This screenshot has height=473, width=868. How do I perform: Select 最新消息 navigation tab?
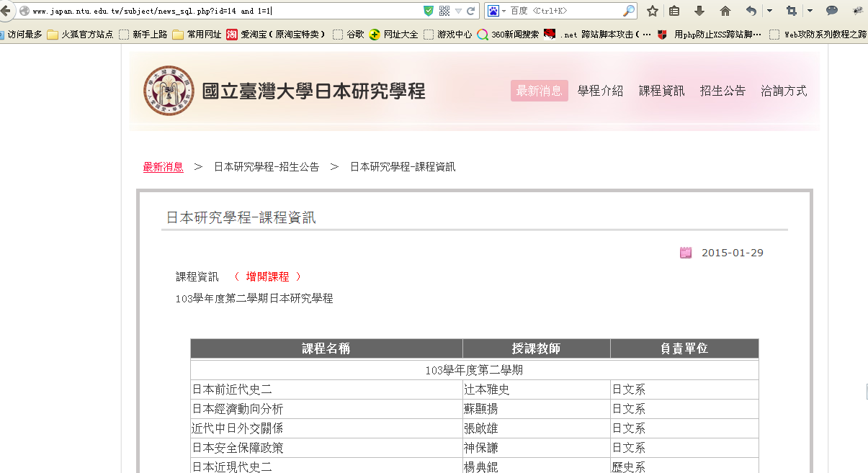(x=540, y=91)
